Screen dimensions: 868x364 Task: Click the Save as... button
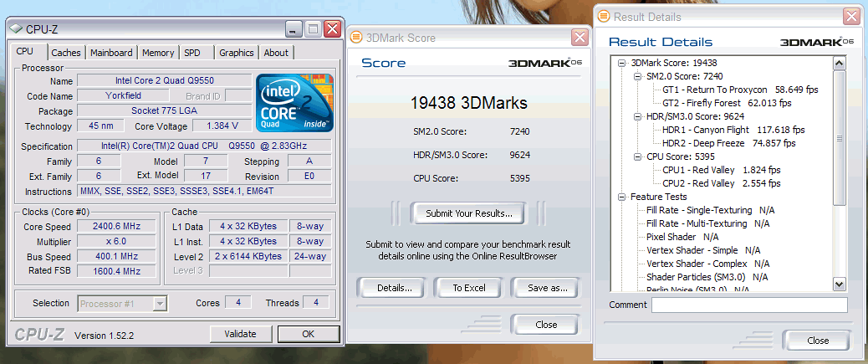coord(547,288)
